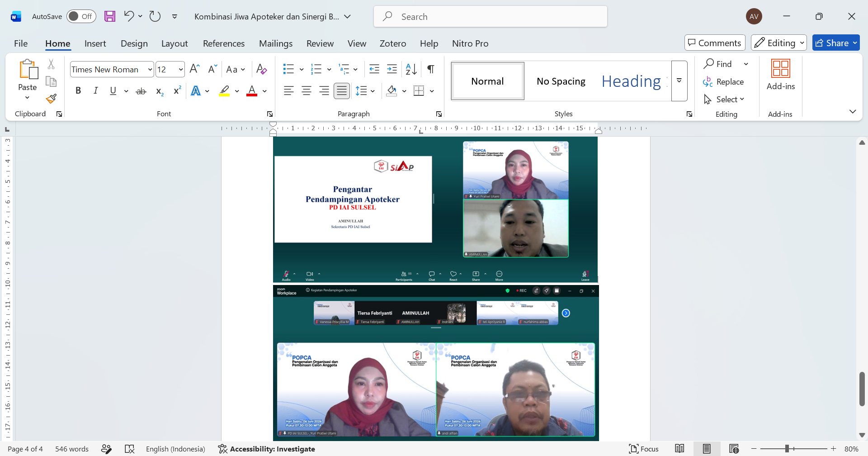This screenshot has height=456, width=868.
Task: Switch to Web Layout view icon
Action: point(734,449)
